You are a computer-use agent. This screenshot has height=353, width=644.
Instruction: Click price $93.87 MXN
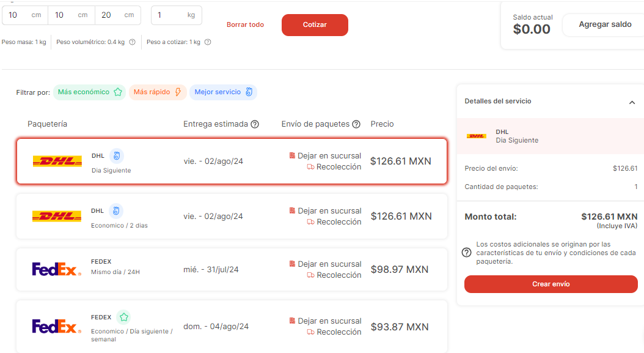400,327
